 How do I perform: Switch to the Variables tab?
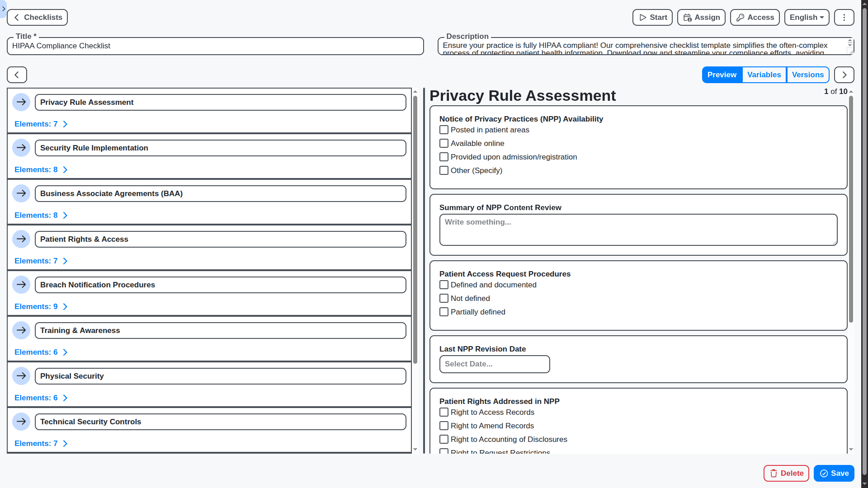(x=764, y=75)
